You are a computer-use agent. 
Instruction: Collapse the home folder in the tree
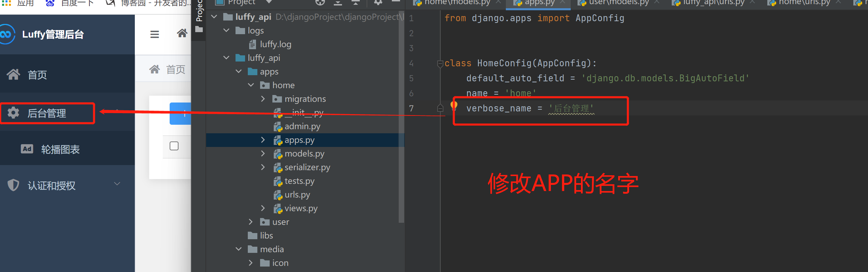pyautogui.click(x=251, y=85)
